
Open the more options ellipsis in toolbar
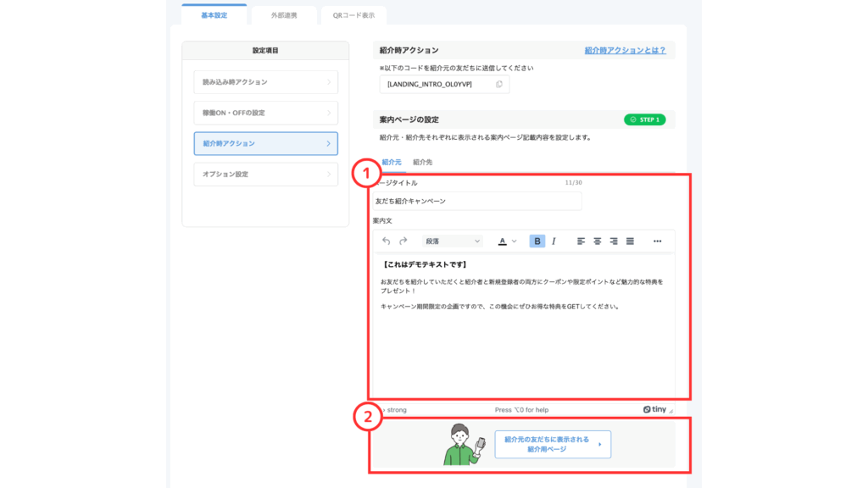(658, 241)
